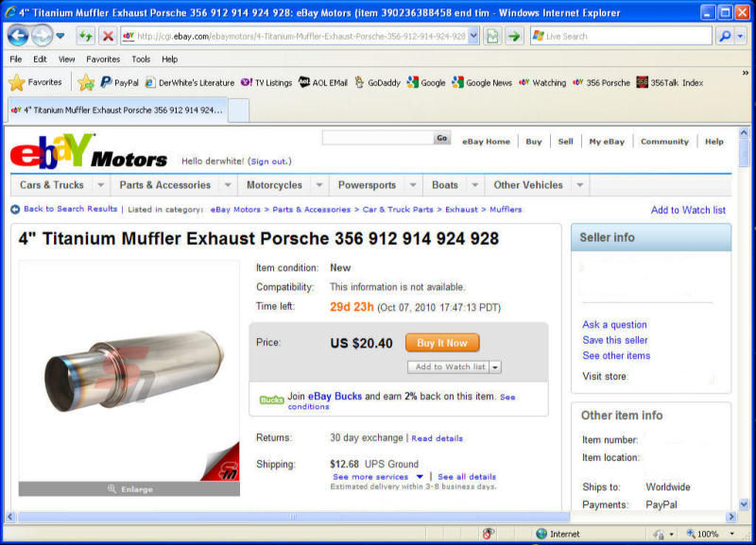Click the Add to Favorites Bar icon
The image size is (756, 545).
tap(86, 82)
